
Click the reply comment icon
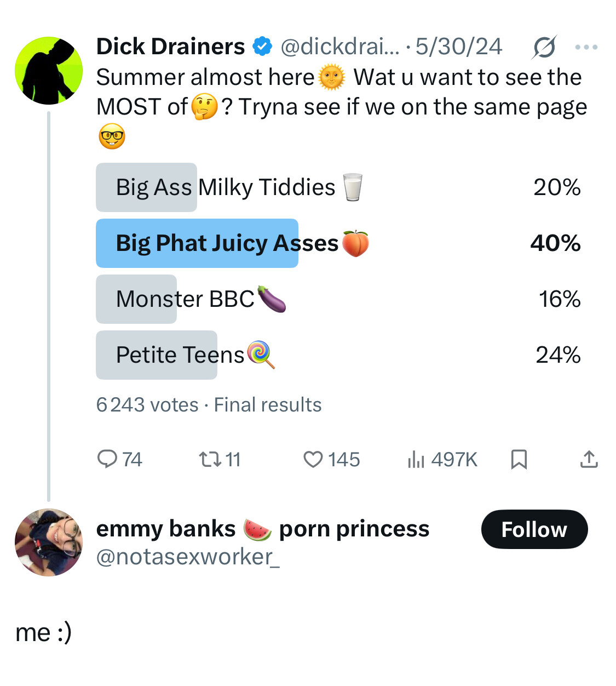click(107, 459)
